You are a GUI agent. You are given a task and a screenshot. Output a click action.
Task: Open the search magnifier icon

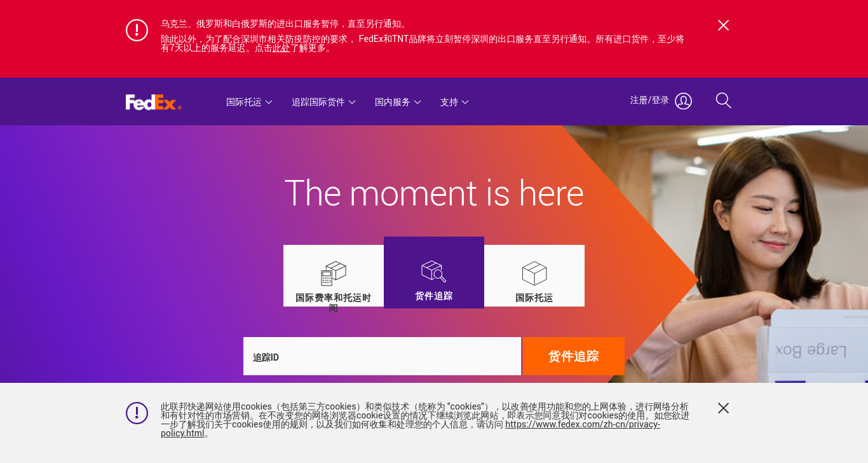(x=723, y=100)
